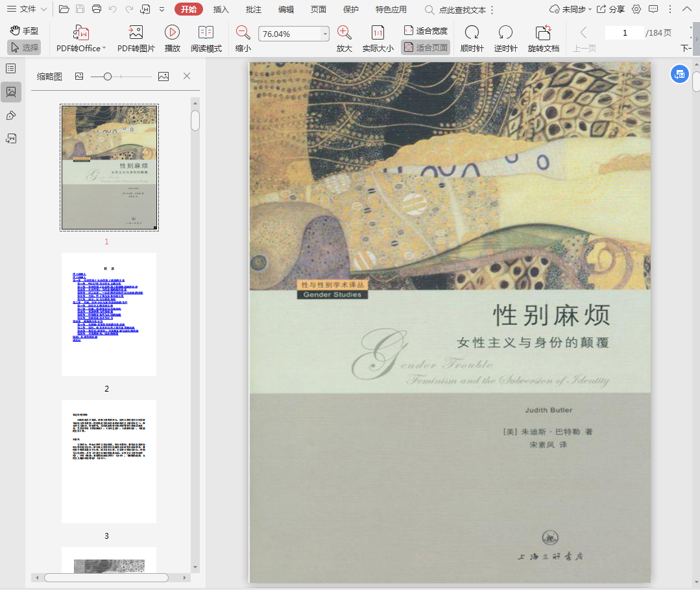This screenshot has height=590, width=700.
Task: Select the 开始 tab
Action: click(x=188, y=9)
